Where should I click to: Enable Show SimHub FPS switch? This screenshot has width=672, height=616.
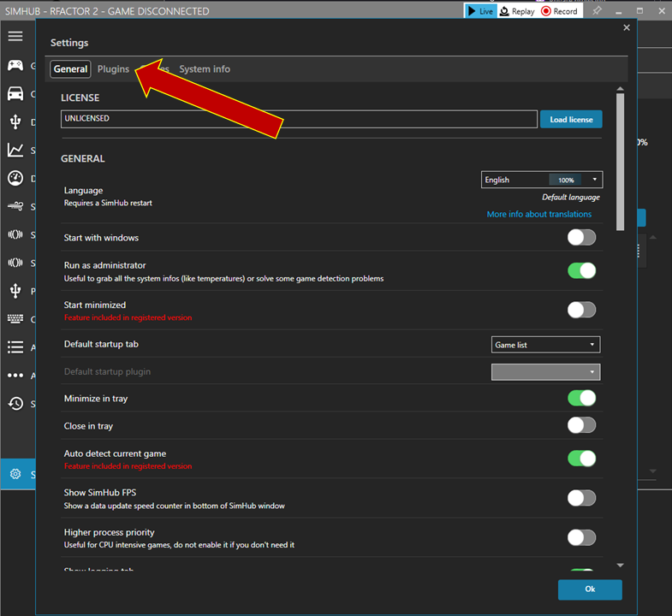[x=581, y=498]
